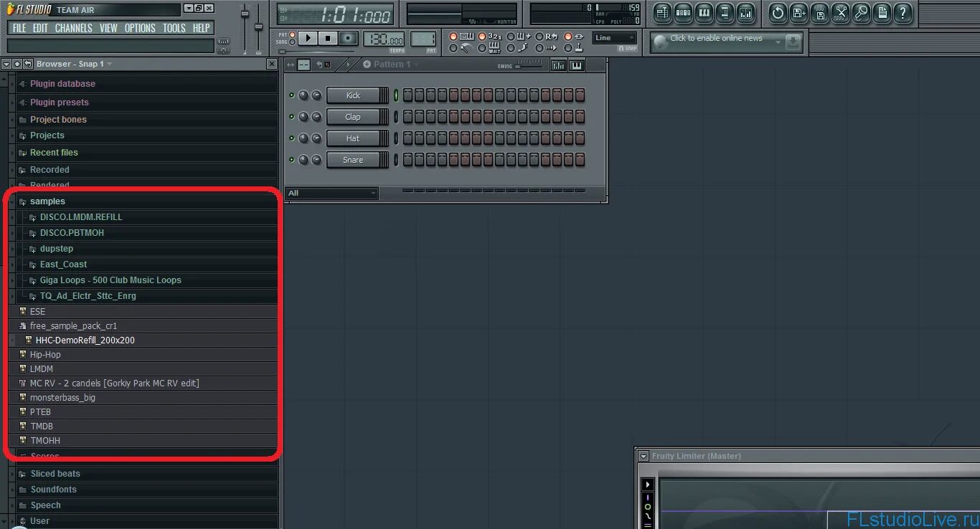Mute the Hat channel green light
The image size is (980, 529).
coord(292,138)
